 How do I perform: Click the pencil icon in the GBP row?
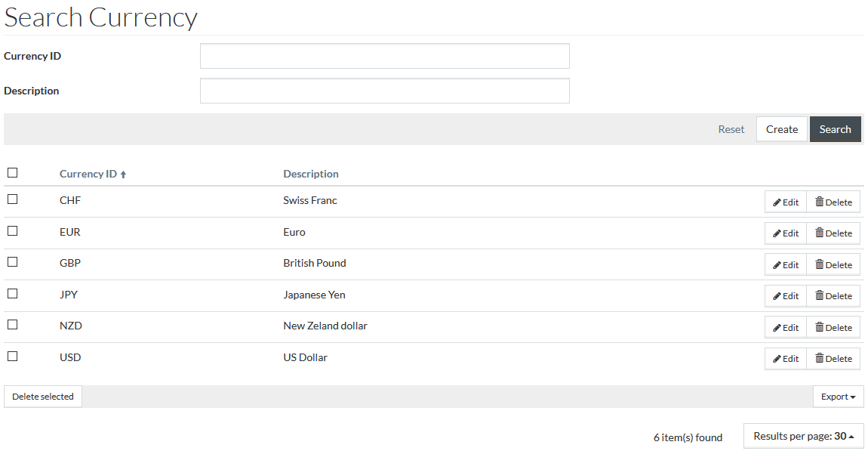[x=777, y=265]
